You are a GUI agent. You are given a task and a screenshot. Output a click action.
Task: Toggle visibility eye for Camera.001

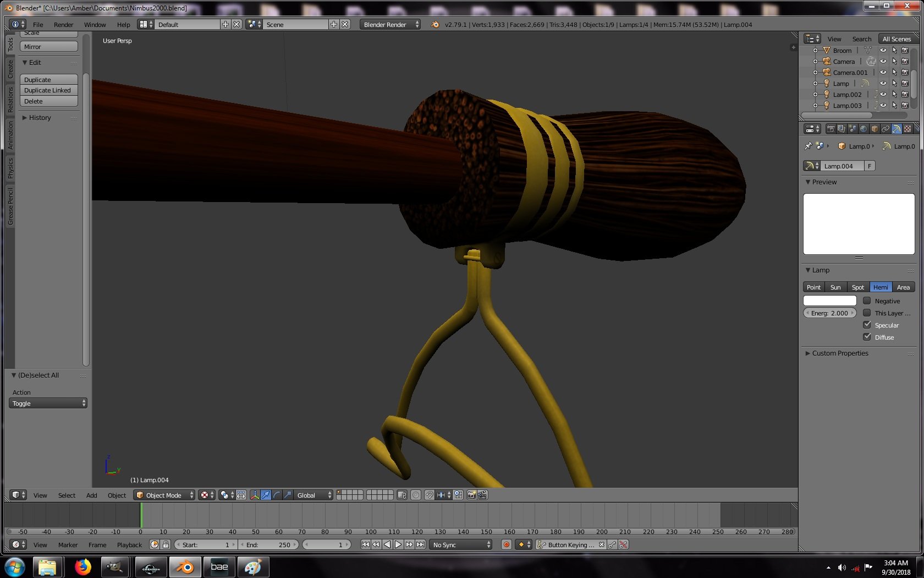coord(883,72)
